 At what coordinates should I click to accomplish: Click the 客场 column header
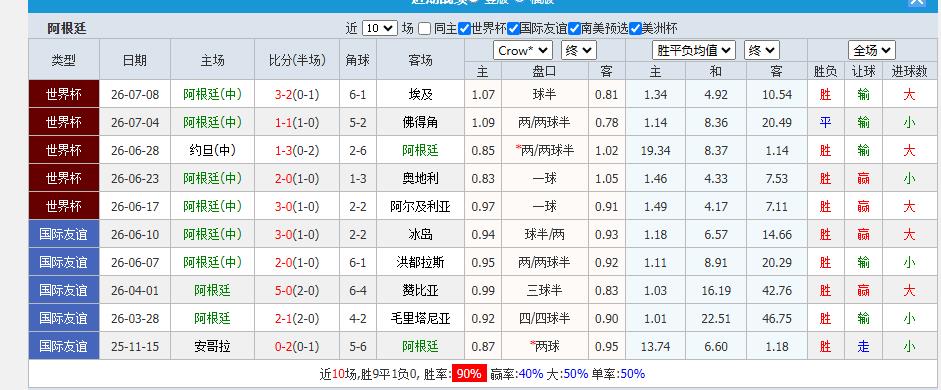tap(420, 59)
